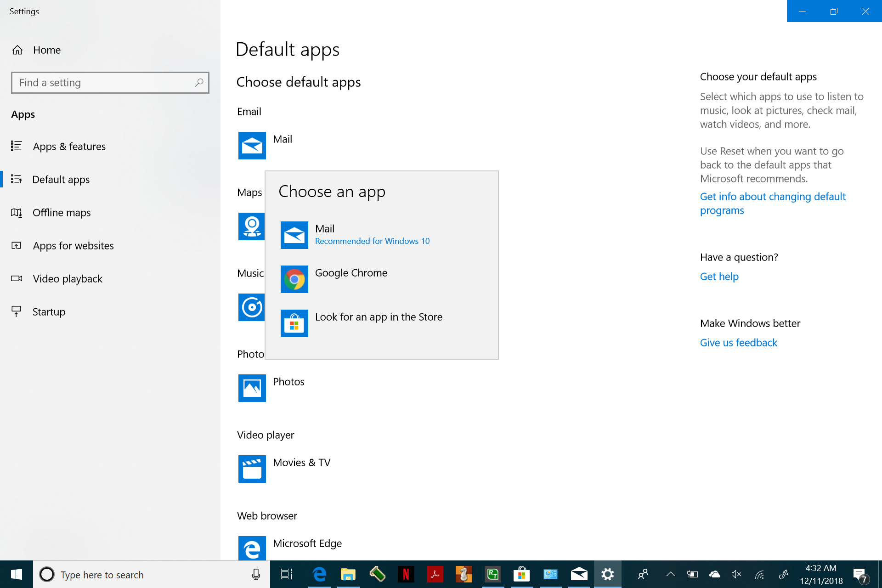Open the Action Center notifications
882x588 pixels.
[860, 575]
